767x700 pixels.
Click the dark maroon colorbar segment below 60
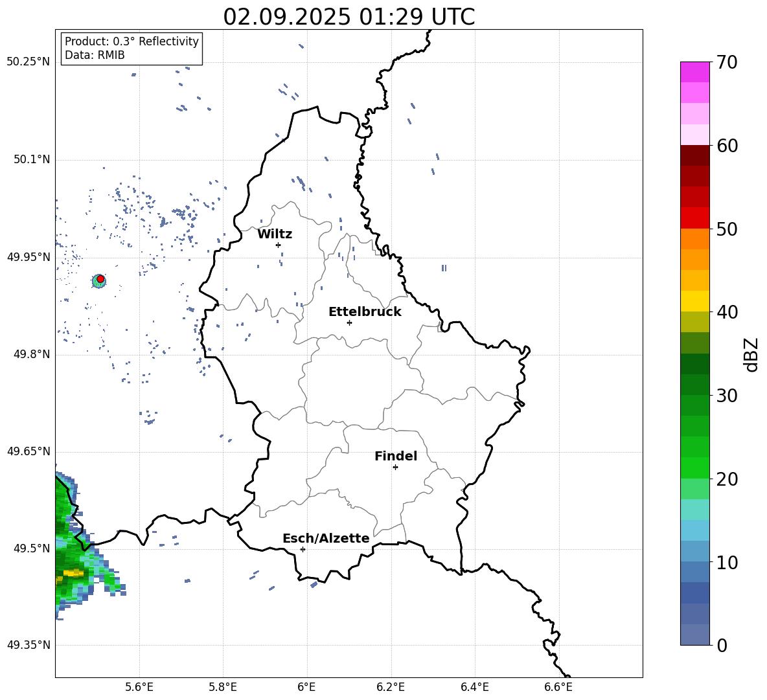(x=694, y=155)
